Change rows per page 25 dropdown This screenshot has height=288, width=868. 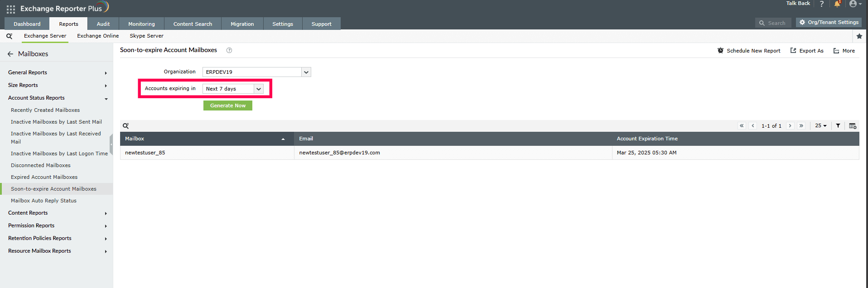821,126
